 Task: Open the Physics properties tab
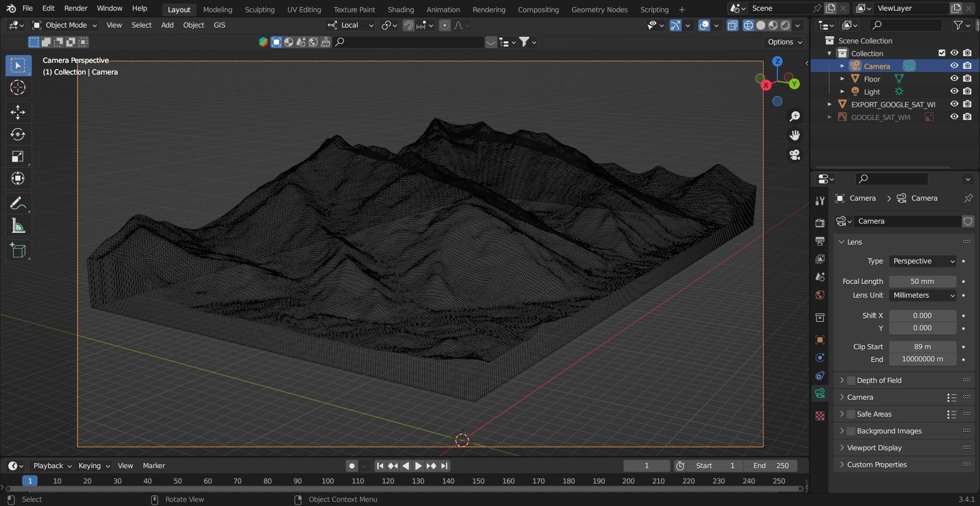(820, 357)
